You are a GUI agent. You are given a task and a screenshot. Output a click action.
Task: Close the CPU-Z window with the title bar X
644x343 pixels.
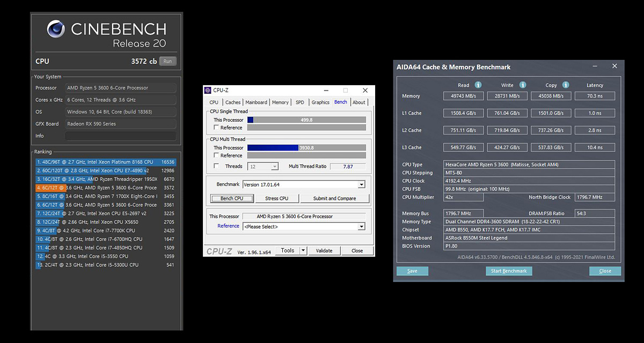point(365,91)
